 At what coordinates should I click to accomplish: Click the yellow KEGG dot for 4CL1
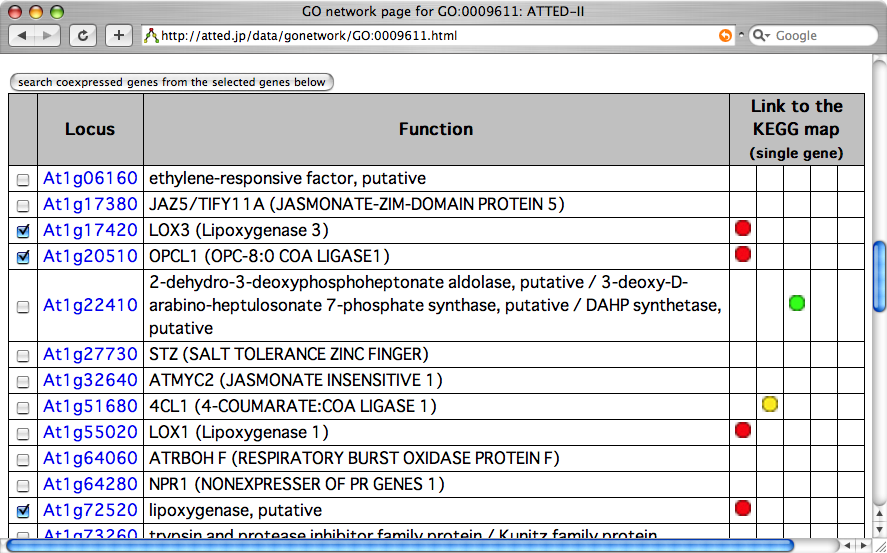coord(770,405)
